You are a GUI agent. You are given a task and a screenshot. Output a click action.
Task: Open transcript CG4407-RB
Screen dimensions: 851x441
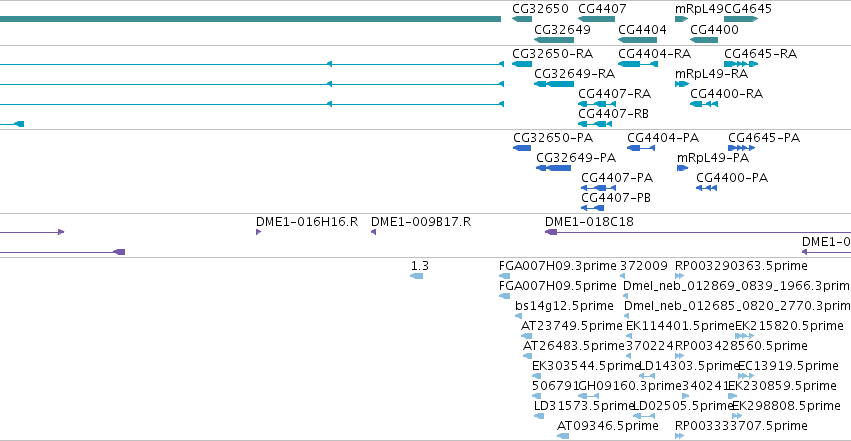click(613, 114)
